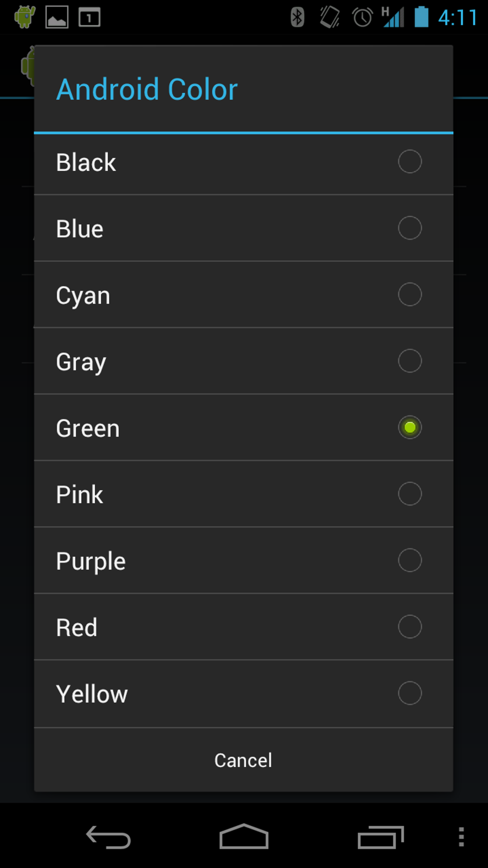Screen dimensions: 488x868
Task: Open the Recent Apps switcher
Action: (381, 837)
